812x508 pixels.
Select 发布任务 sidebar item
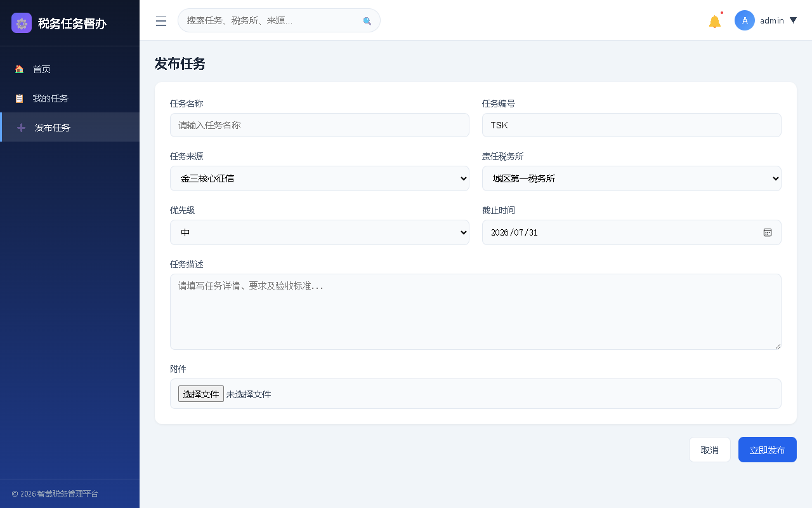(x=70, y=128)
